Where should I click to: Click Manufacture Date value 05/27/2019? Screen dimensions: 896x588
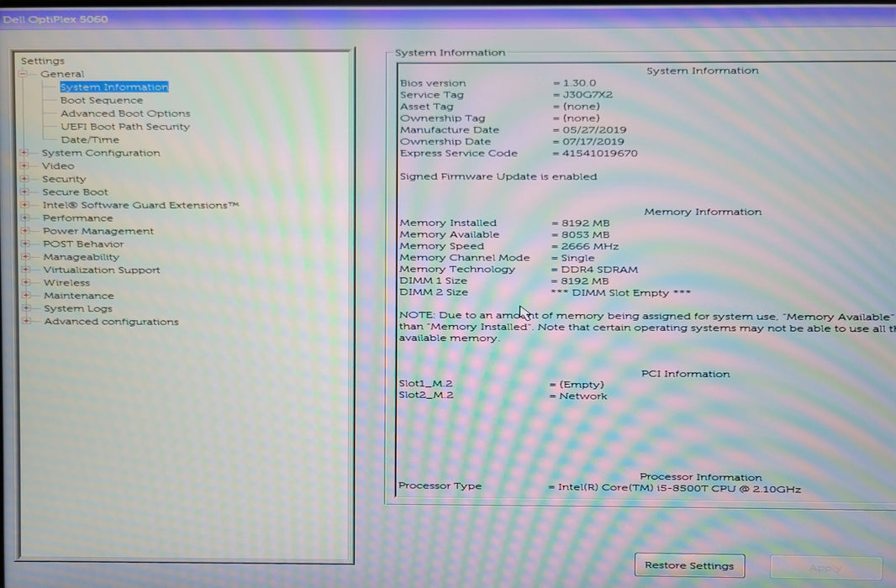click(x=594, y=129)
